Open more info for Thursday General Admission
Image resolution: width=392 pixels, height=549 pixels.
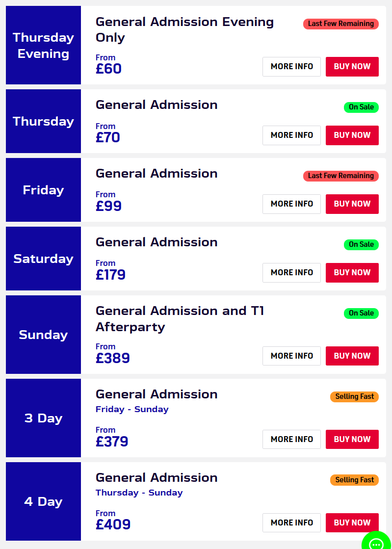point(291,135)
